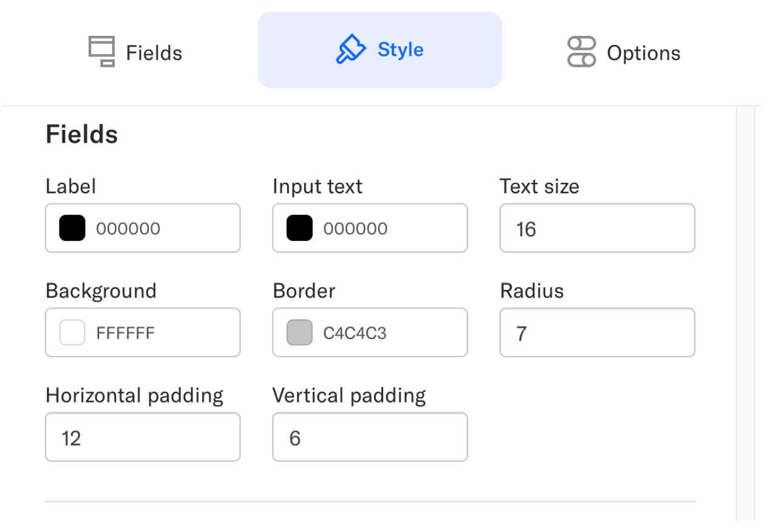This screenshot has height=532, width=765.
Task: Focus the Vertical padding field
Action: click(370, 437)
